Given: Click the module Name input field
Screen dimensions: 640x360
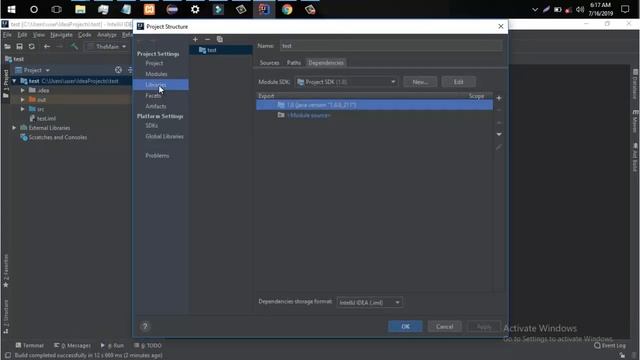Looking at the screenshot, I should (391, 46).
